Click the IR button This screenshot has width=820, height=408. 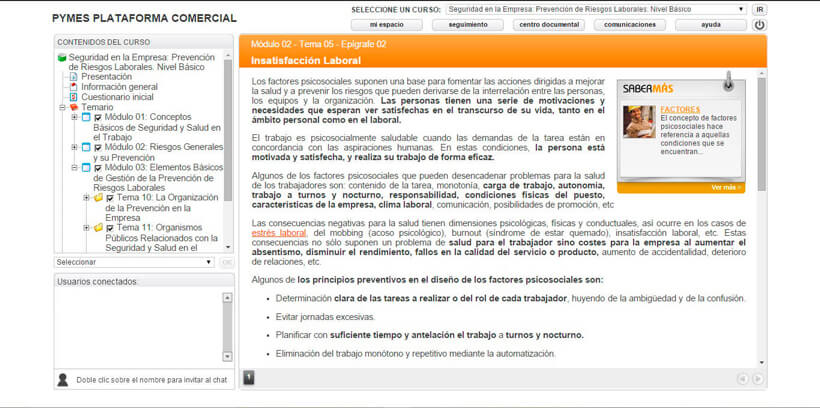pos(759,9)
